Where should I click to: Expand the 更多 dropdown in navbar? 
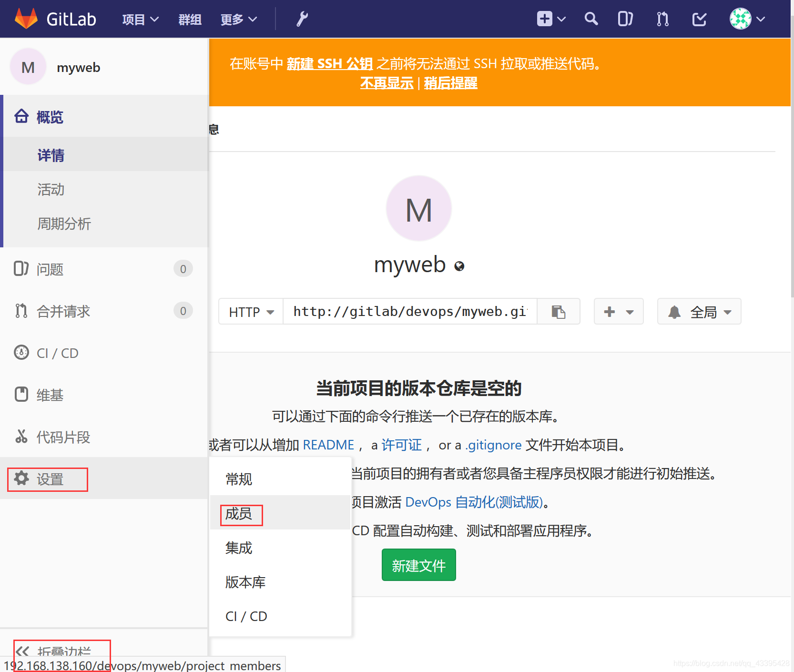click(x=239, y=20)
